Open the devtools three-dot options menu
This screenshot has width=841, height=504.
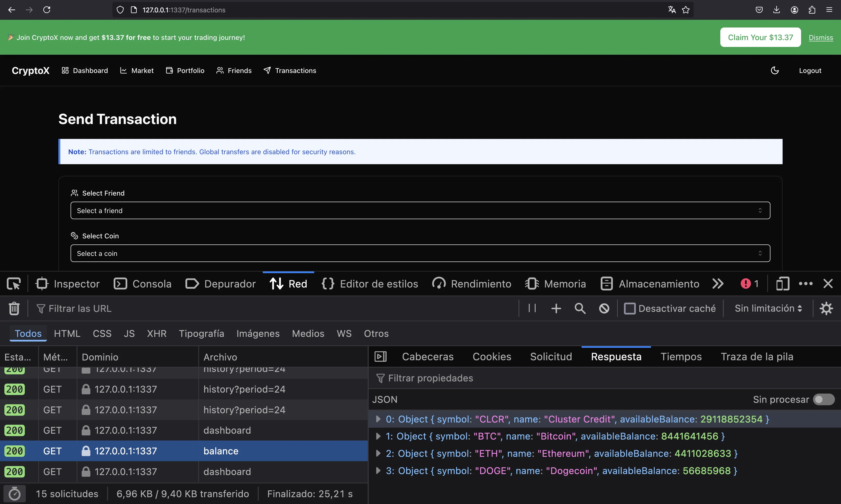806,284
